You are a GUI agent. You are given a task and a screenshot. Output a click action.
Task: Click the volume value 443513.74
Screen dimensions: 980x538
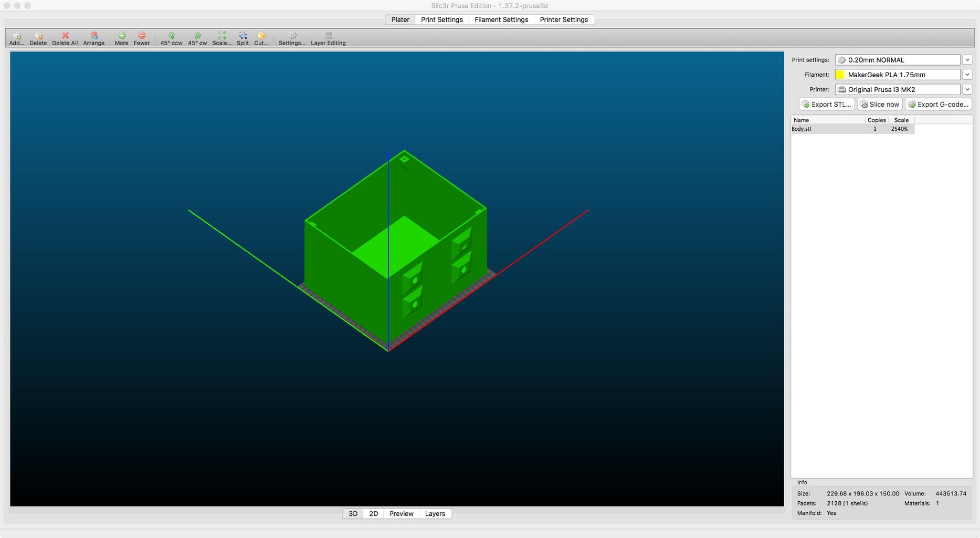click(x=951, y=493)
